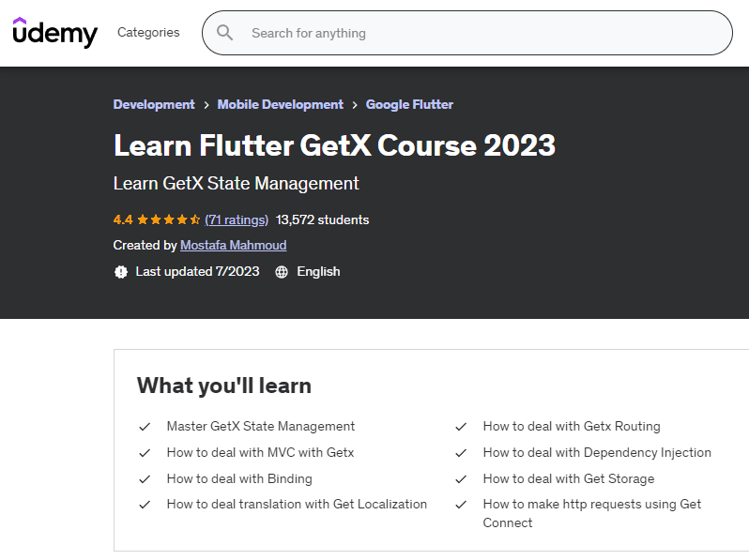Click the search magnifier icon
749x560 pixels.
click(x=225, y=33)
